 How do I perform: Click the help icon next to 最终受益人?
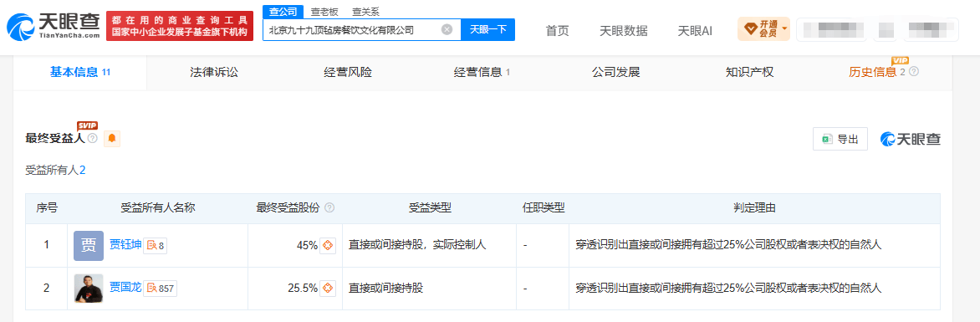[93, 139]
